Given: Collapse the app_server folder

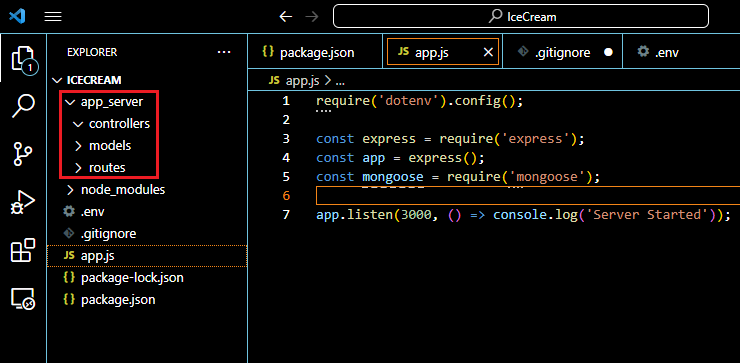Looking at the screenshot, I should coord(104,101).
